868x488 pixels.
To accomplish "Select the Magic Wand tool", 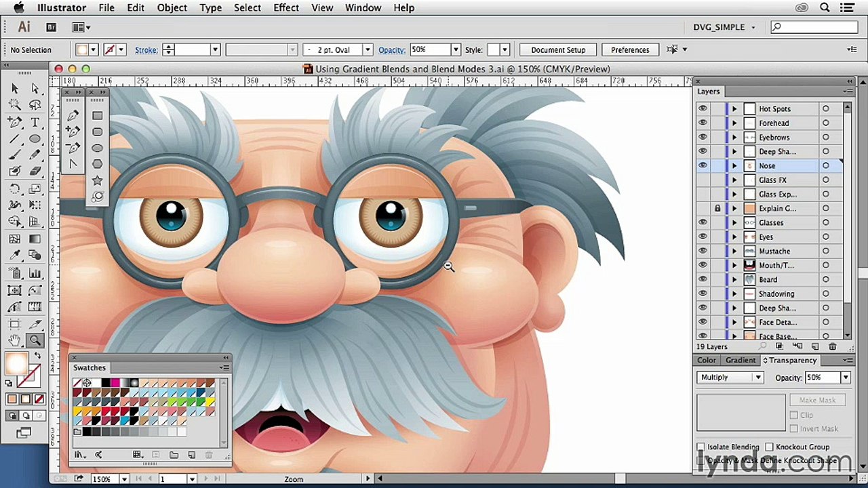I will pos(15,105).
